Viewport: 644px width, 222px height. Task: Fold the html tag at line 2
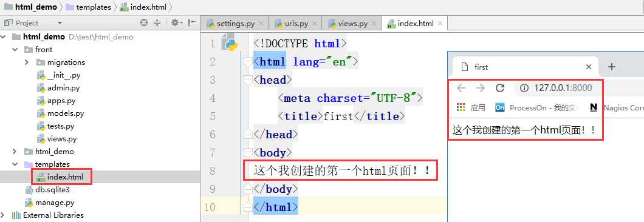coord(248,62)
